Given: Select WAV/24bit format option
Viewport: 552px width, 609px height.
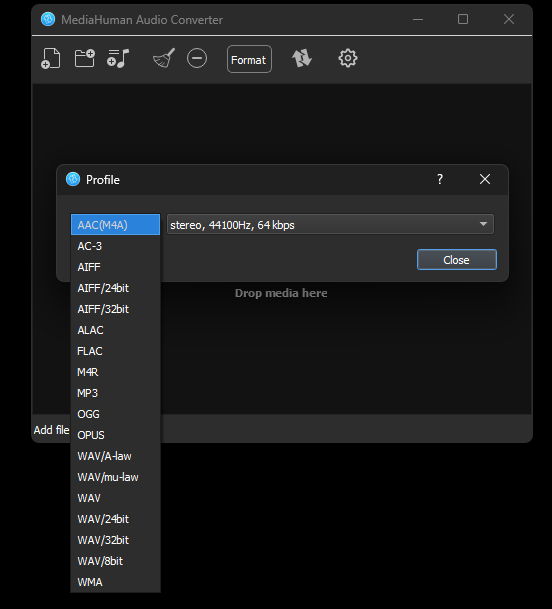Looking at the screenshot, I should pos(115,519).
